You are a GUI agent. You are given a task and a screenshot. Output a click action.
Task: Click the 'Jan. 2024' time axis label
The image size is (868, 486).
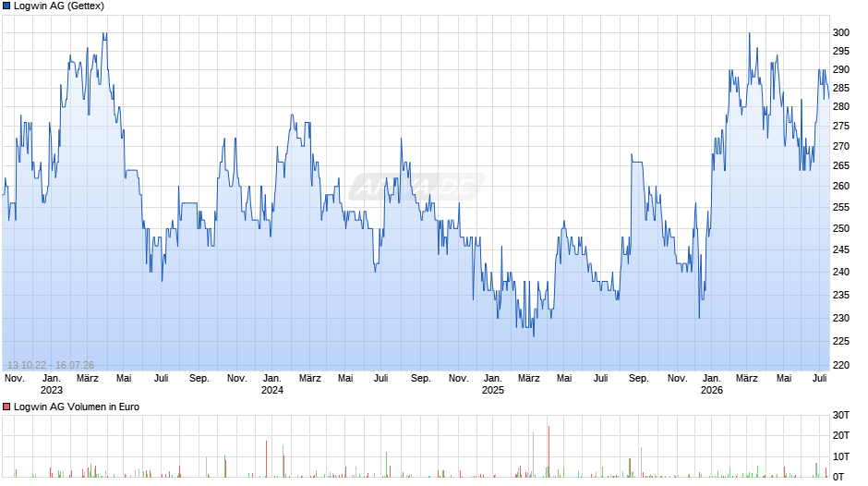pos(271,384)
